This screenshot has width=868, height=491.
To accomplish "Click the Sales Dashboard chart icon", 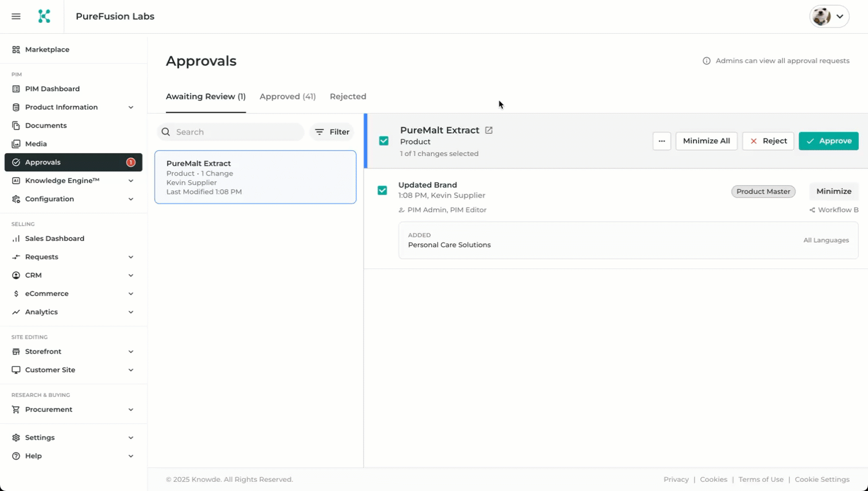I will [16, 239].
